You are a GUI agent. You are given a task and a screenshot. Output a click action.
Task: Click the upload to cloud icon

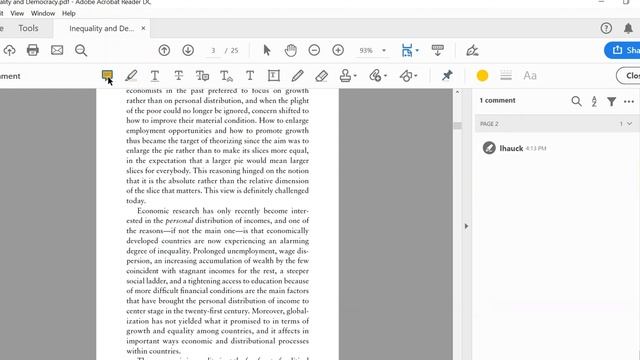click(9, 50)
